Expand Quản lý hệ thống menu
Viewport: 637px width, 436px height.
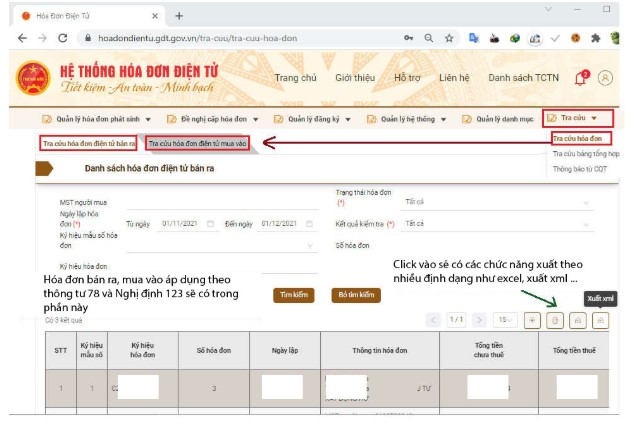point(406,119)
